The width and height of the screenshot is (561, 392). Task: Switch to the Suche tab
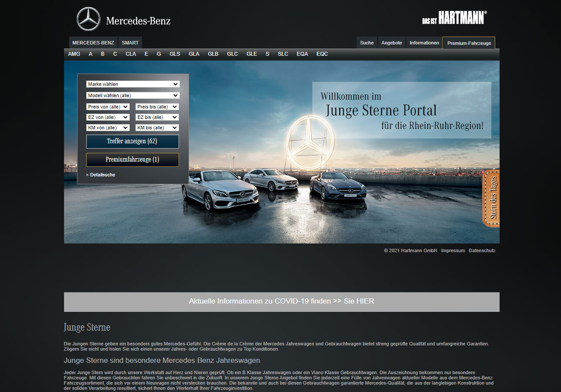367,43
